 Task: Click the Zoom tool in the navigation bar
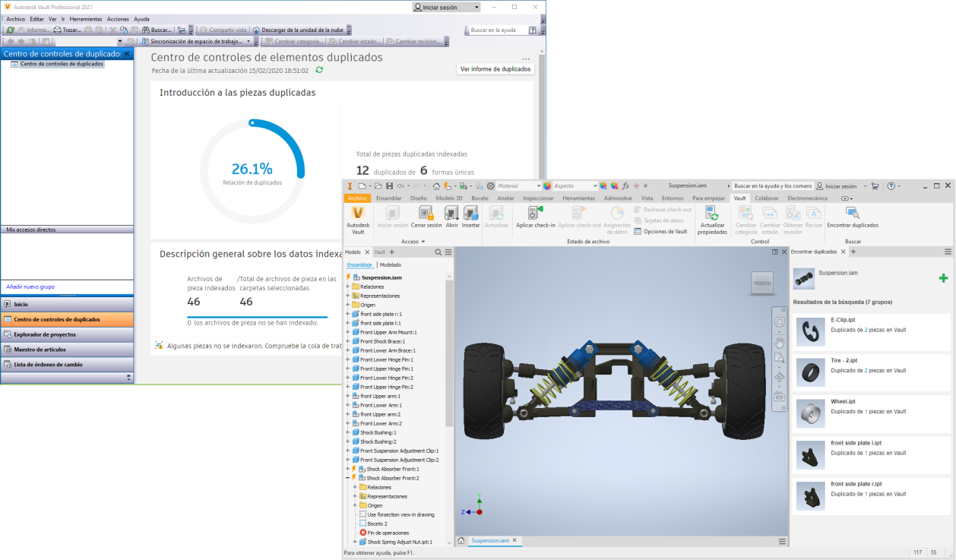(x=779, y=359)
